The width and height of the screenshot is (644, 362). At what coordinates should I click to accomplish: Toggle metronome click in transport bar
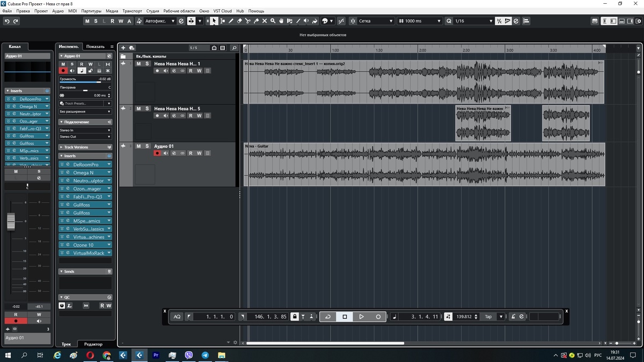513,316
